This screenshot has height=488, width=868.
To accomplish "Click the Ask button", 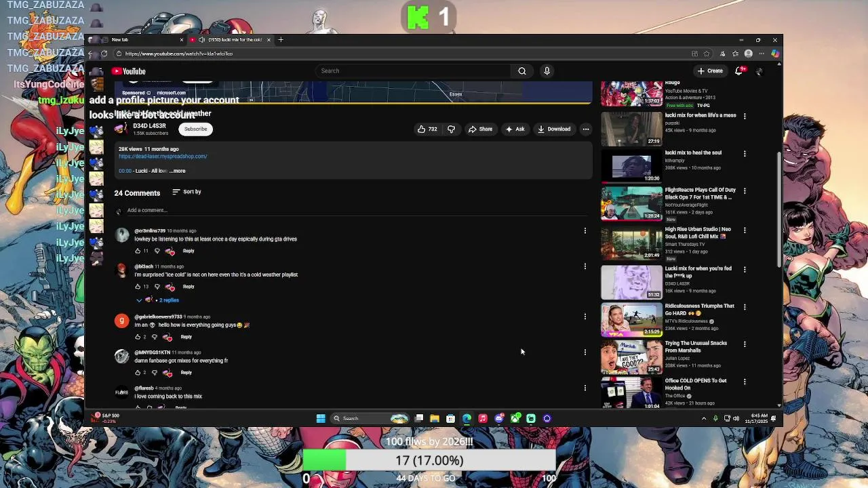I will pos(515,129).
